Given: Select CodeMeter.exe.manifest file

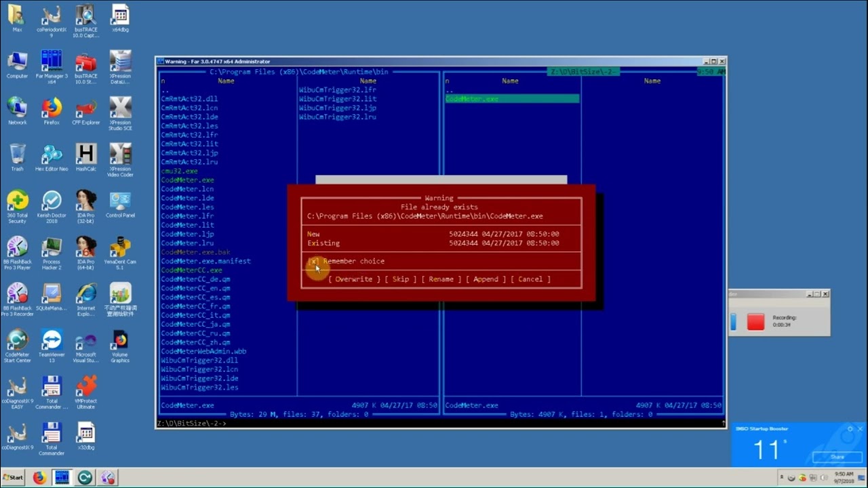Looking at the screenshot, I should (205, 261).
